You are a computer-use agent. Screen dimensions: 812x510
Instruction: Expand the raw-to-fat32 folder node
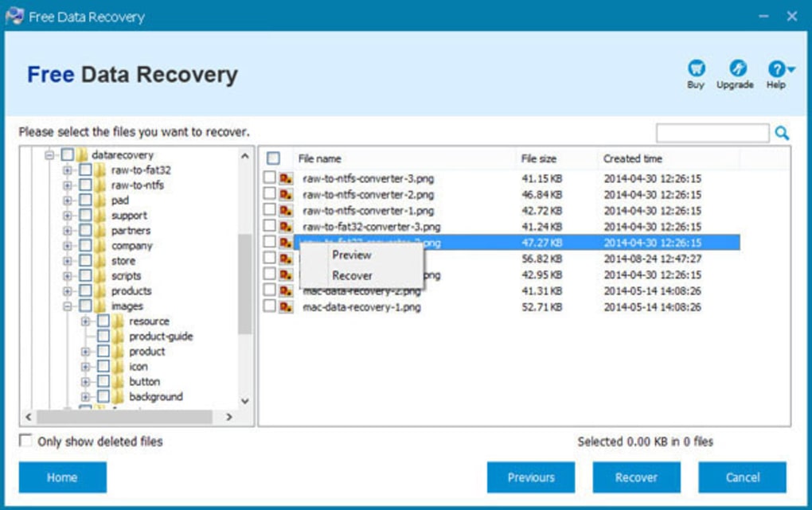[68, 170]
